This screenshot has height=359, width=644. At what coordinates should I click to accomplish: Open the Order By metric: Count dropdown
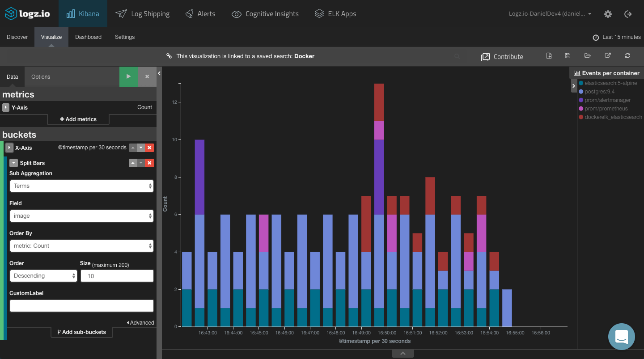[x=81, y=246]
